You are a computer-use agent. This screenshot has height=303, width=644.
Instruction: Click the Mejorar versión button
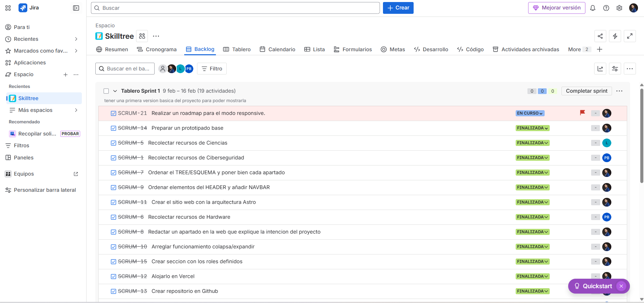[x=556, y=8]
